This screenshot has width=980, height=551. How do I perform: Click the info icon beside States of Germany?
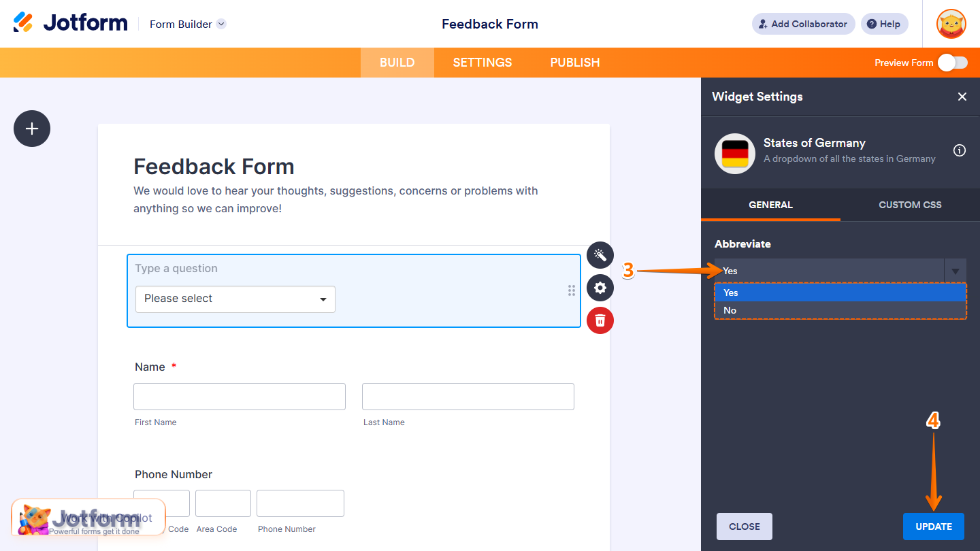(x=959, y=150)
